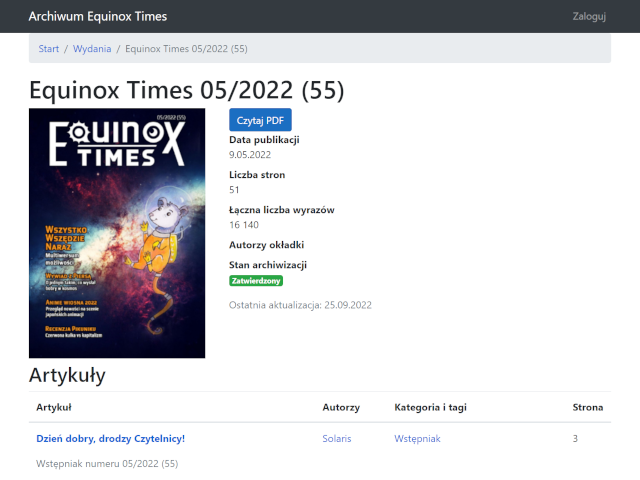Click the Zaloguj login link
The height and width of the screenshot is (480, 640).
589,16
